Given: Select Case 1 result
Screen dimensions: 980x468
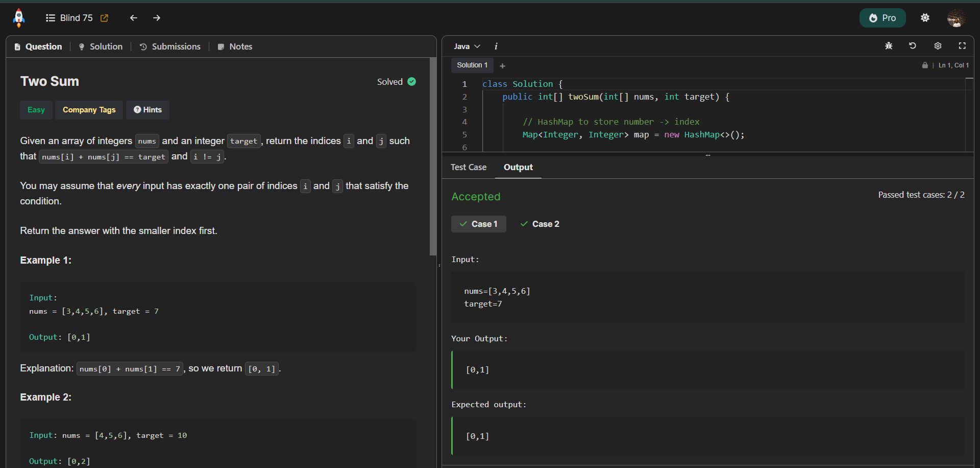Looking at the screenshot, I should point(478,224).
